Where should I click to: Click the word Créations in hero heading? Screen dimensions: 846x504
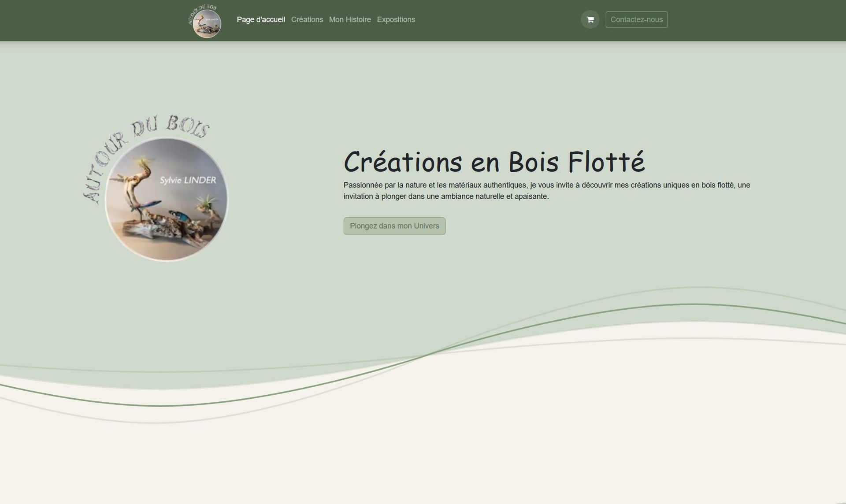pos(402,162)
